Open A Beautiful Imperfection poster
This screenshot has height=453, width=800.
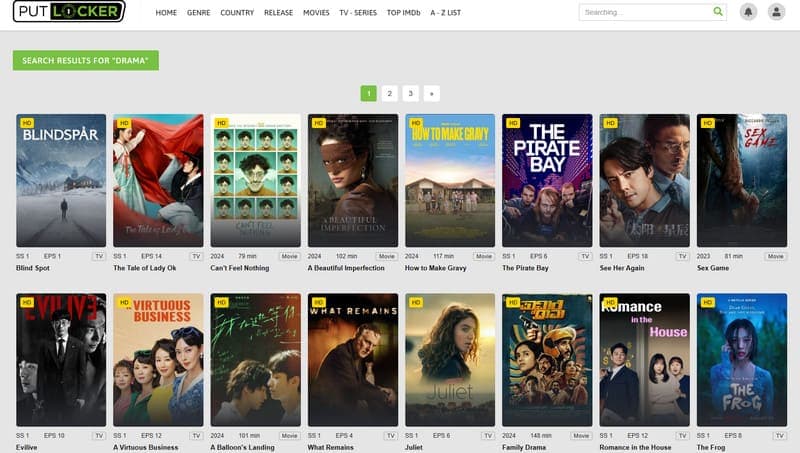point(353,181)
